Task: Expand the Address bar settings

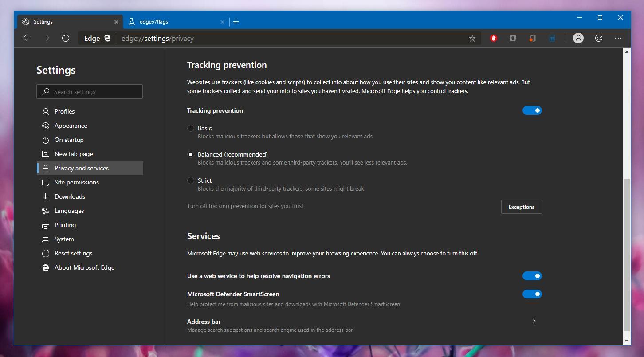Action: [534, 321]
